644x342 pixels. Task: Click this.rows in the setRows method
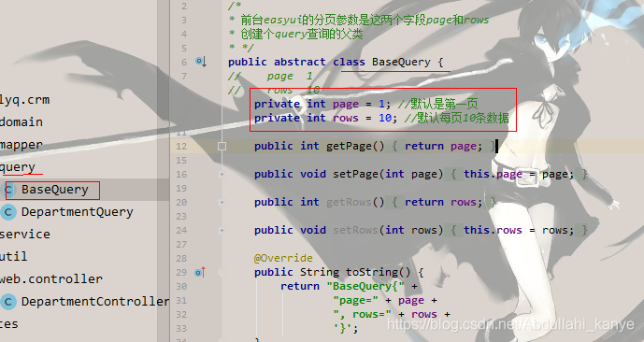tap(493, 230)
